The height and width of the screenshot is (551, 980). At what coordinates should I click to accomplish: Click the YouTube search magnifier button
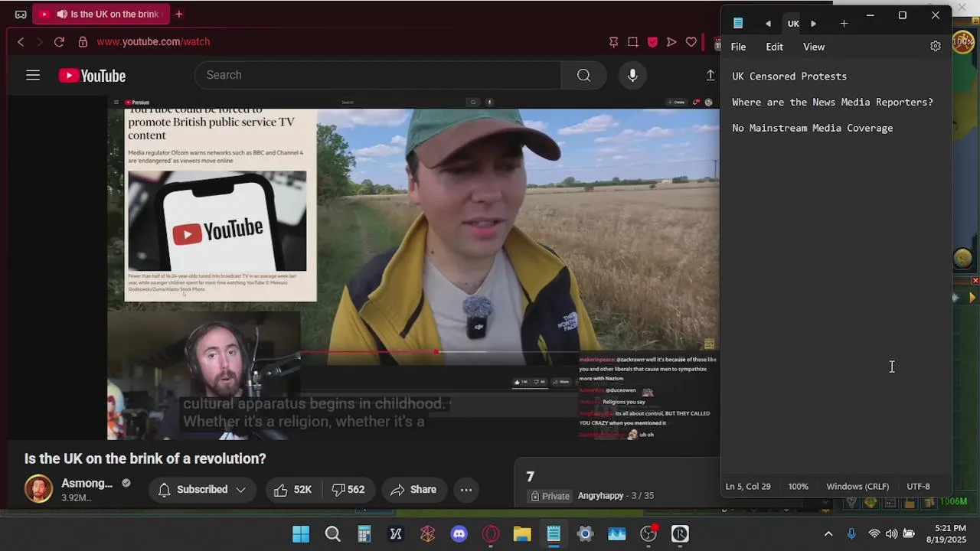point(583,75)
